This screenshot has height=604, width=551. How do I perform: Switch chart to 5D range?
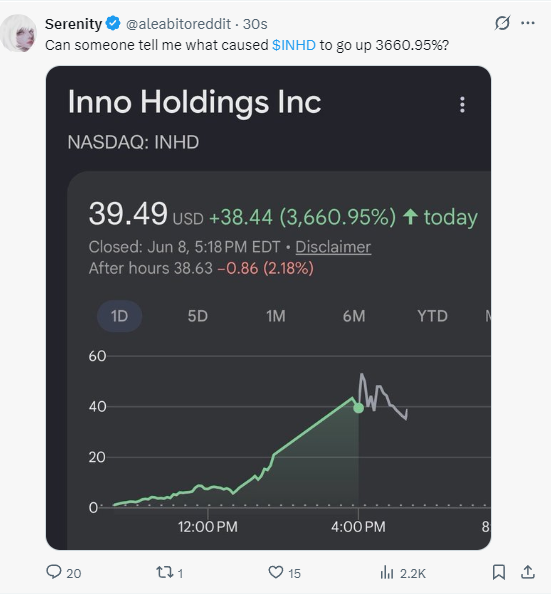pos(198,316)
